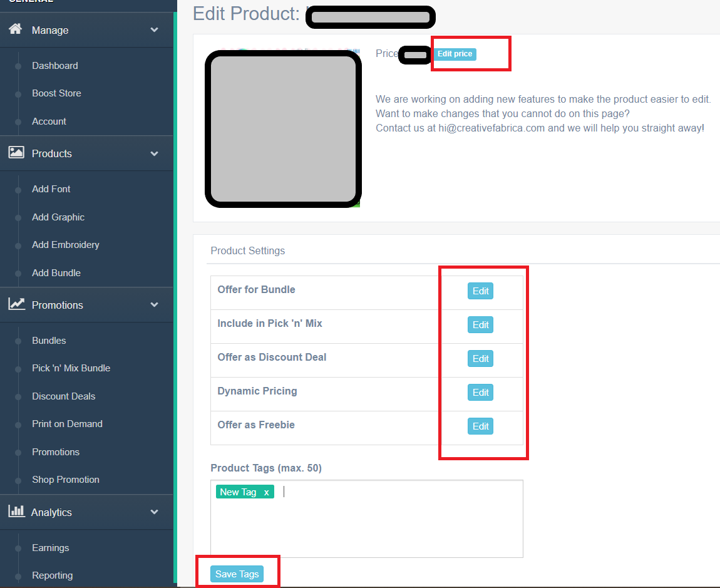The width and height of the screenshot is (720, 588).
Task: Open Earnings under Analytics
Action: (51, 548)
